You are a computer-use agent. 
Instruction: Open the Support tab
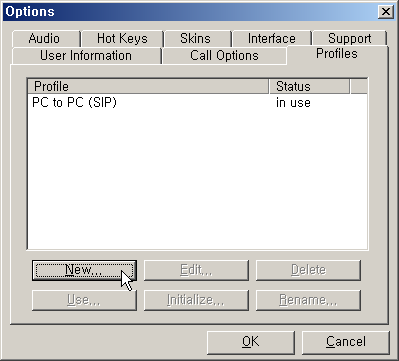pyautogui.click(x=349, y=39)
